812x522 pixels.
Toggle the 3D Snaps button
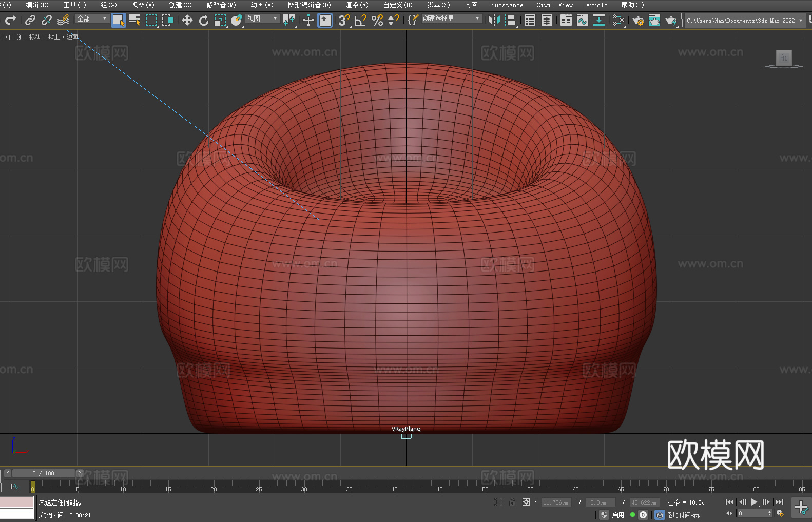344,20
